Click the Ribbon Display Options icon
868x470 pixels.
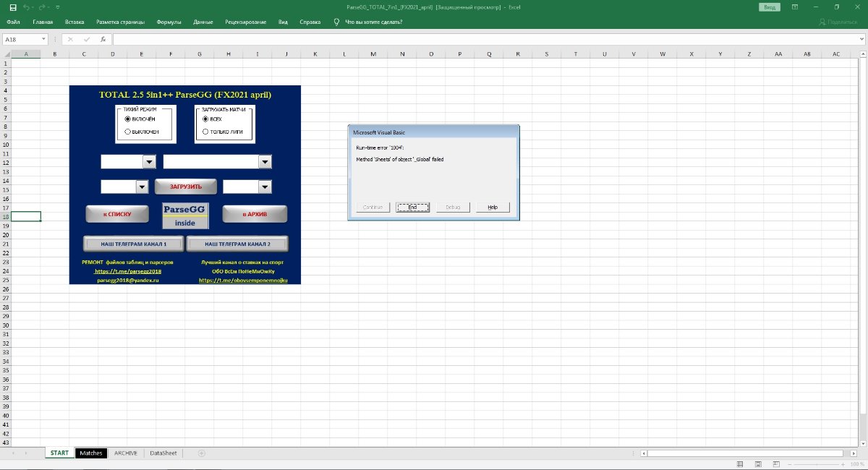(794, 7)
